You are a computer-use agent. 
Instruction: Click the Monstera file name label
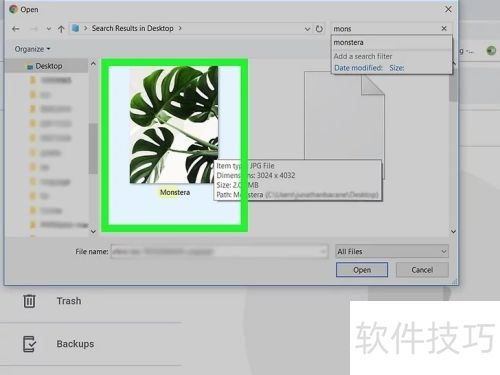[x=175, y=192]
